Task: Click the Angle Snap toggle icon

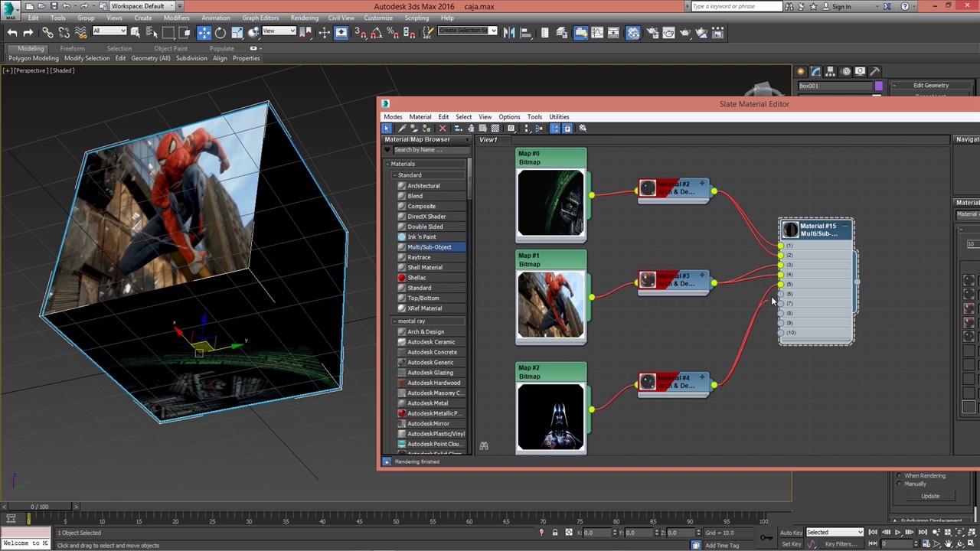Action: click(x=376, y=33)
